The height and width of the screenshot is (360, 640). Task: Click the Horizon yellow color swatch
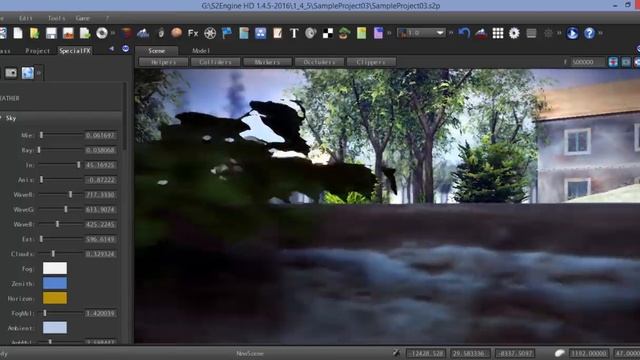point(55,298)
